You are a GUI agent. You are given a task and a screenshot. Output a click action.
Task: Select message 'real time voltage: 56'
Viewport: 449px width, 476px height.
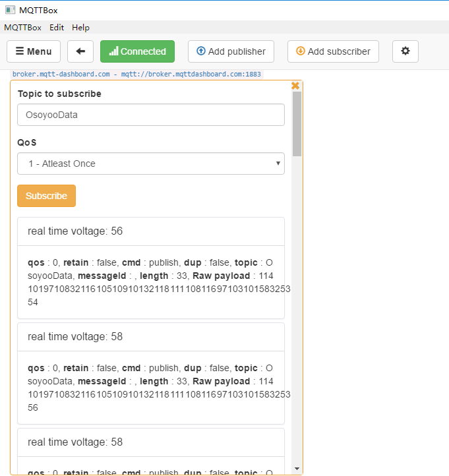(x=151, y=231)
